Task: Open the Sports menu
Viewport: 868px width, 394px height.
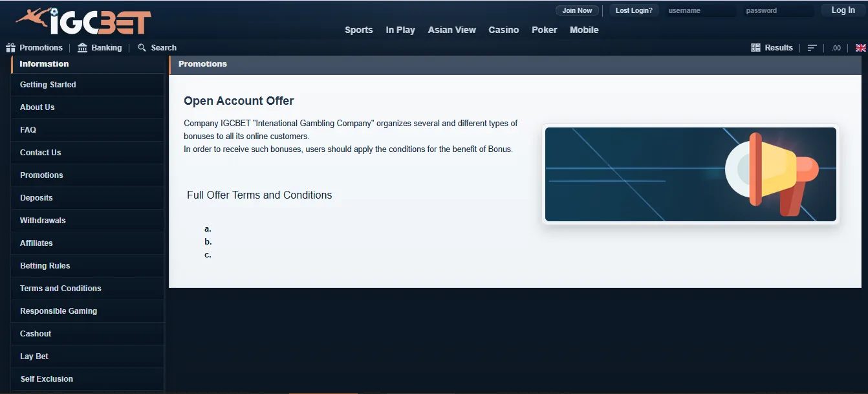Action: tap(359, 30)
